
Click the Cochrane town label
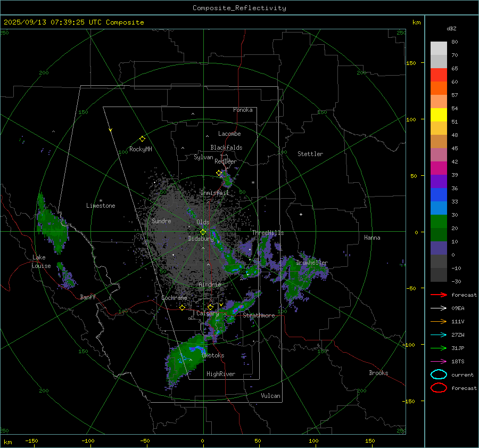point(174,298)
